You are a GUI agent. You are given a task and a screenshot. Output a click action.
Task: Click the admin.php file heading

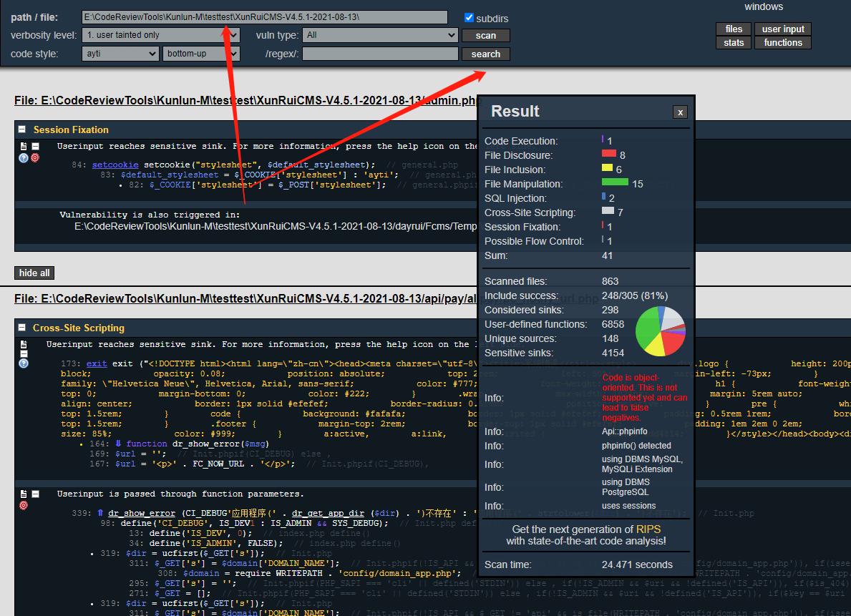(x=248, y=100)
